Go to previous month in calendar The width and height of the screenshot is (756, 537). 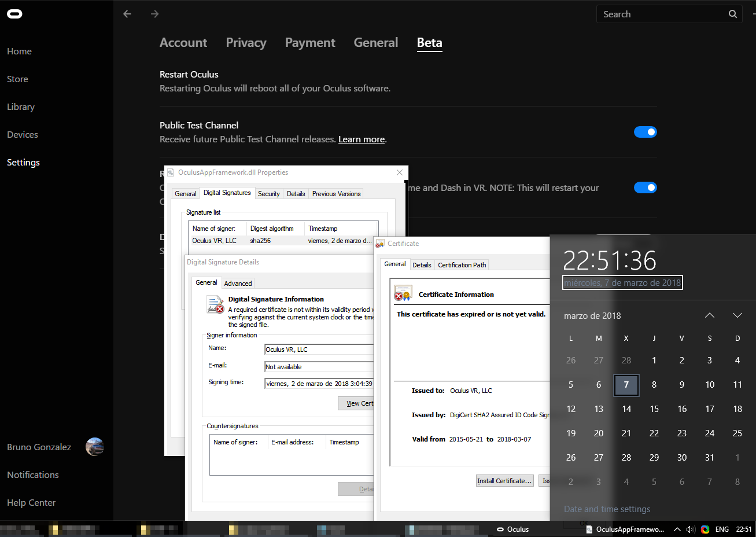click(710, 315)
